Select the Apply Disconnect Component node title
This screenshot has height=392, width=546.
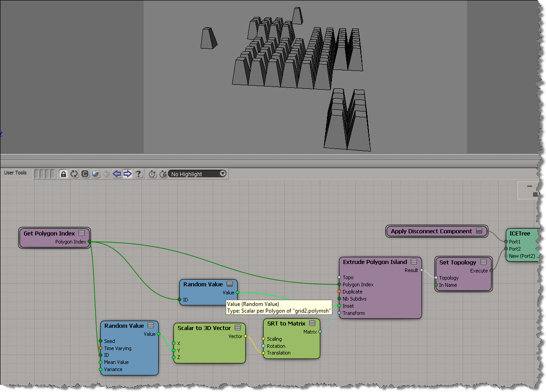tap(431, 231)
